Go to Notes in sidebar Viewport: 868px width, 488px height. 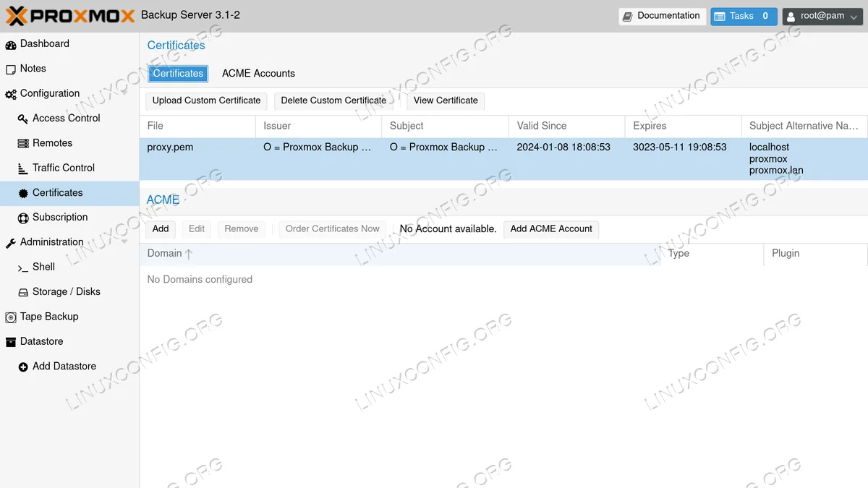(x=33, y=69)
